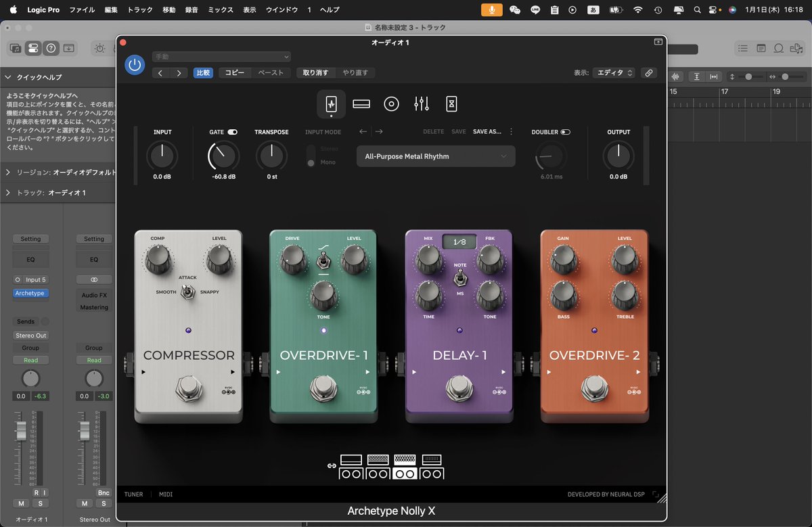Expand the リージョン inspector section
812x527 pixels.
click(x=8, y=173)
